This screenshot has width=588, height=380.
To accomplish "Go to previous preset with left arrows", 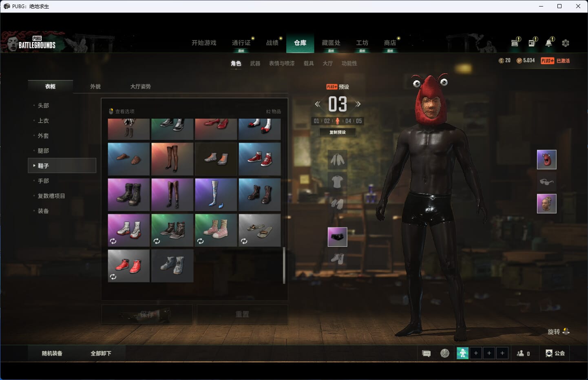I will click(x=318, y=104).
